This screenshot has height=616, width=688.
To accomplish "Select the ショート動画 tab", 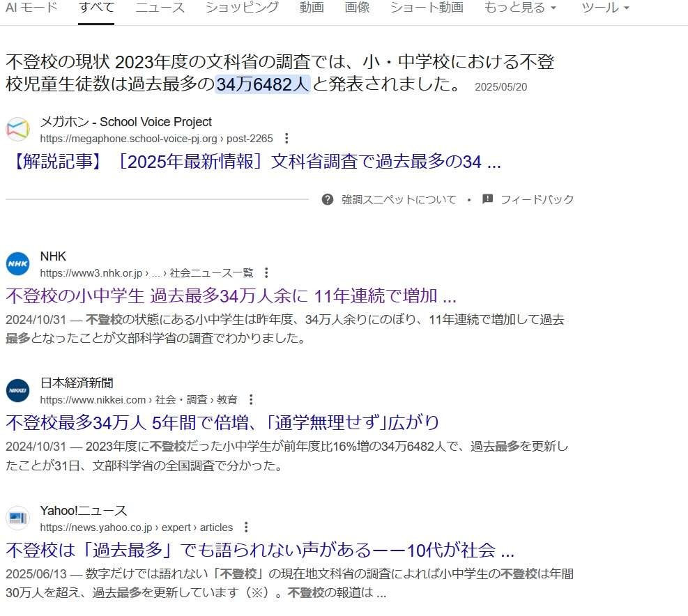I will click(x=426, y=8).
